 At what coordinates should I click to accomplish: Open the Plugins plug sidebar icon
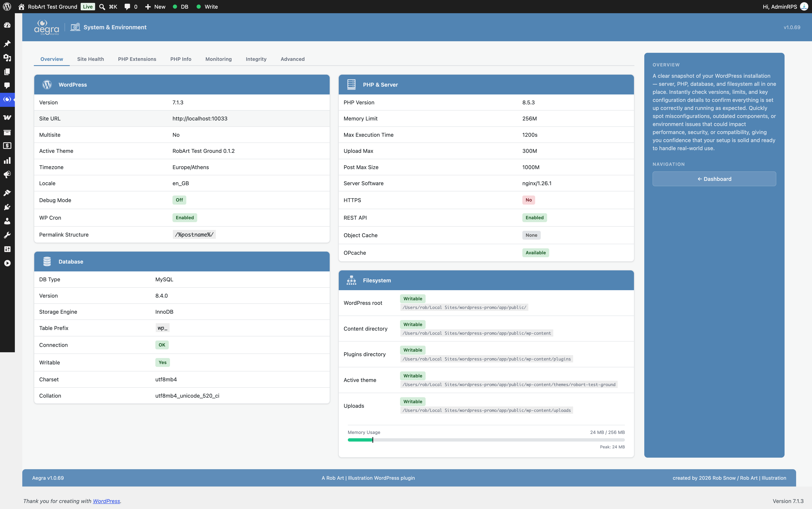[7, 207]
